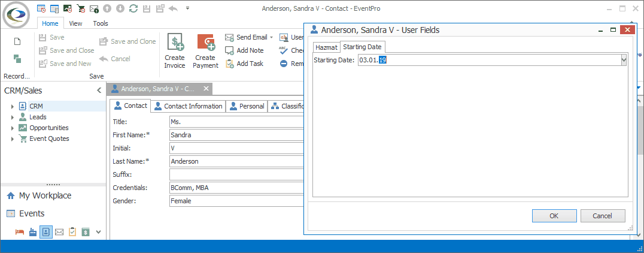Click the down arrow next record icon

(120, 8)
